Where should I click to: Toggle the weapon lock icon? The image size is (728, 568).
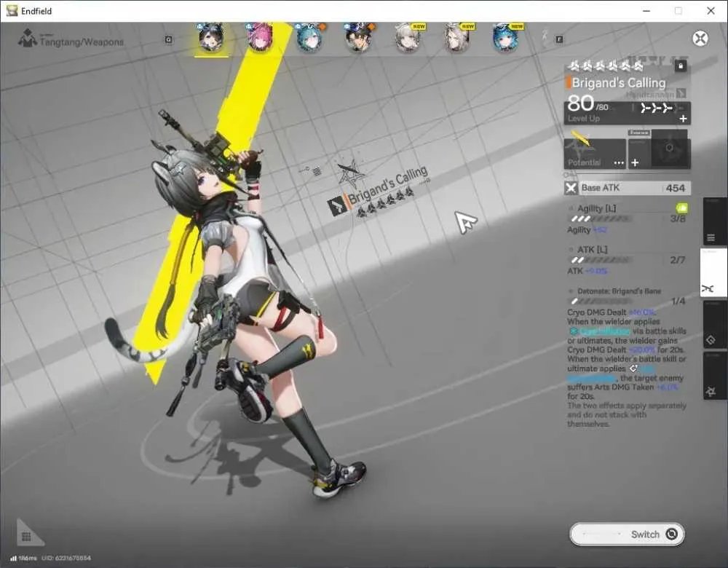coord(681,66)
